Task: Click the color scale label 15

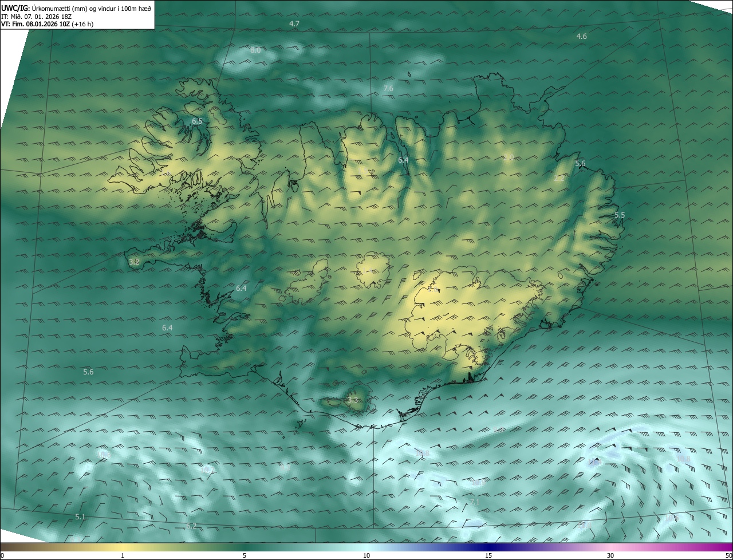Action: coord(488,555)
